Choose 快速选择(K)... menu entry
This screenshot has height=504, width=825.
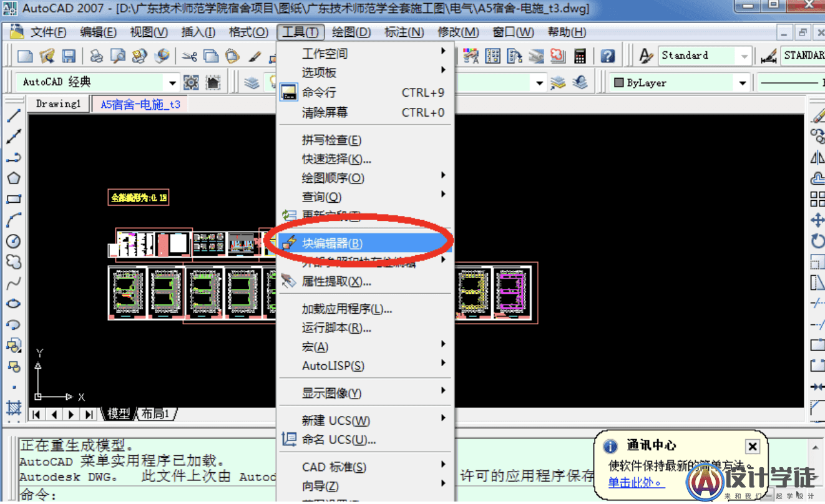coord(365,159)
